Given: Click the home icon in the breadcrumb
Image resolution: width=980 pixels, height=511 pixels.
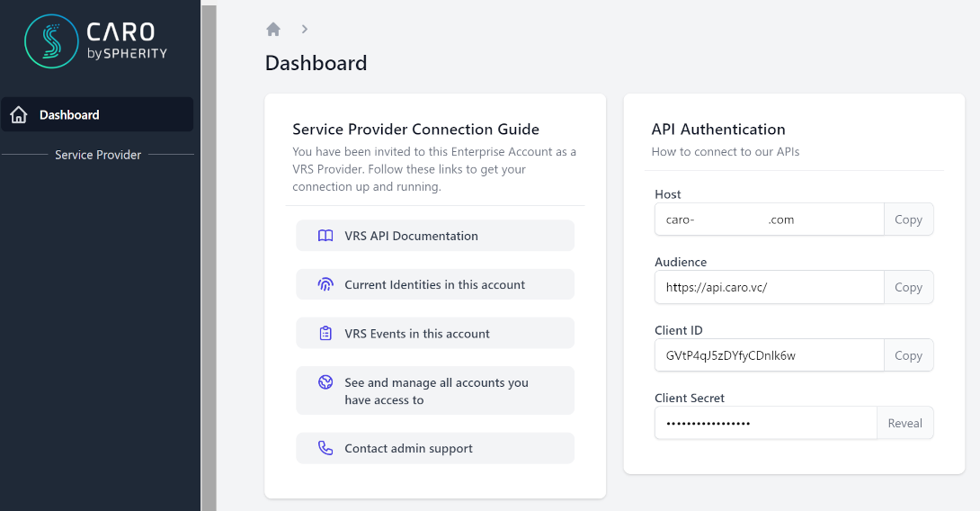Looking at the screenshot, I should (x=273, y=30).
